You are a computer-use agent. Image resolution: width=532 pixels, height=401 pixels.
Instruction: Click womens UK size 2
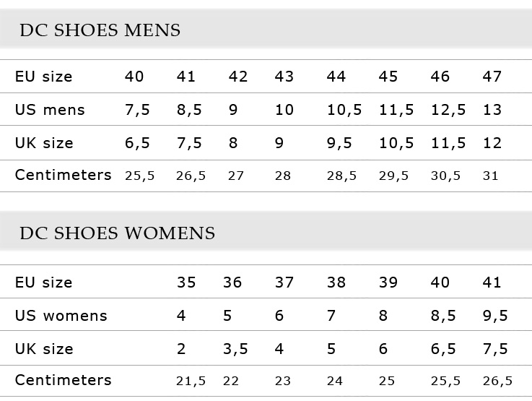click(181, 349)
